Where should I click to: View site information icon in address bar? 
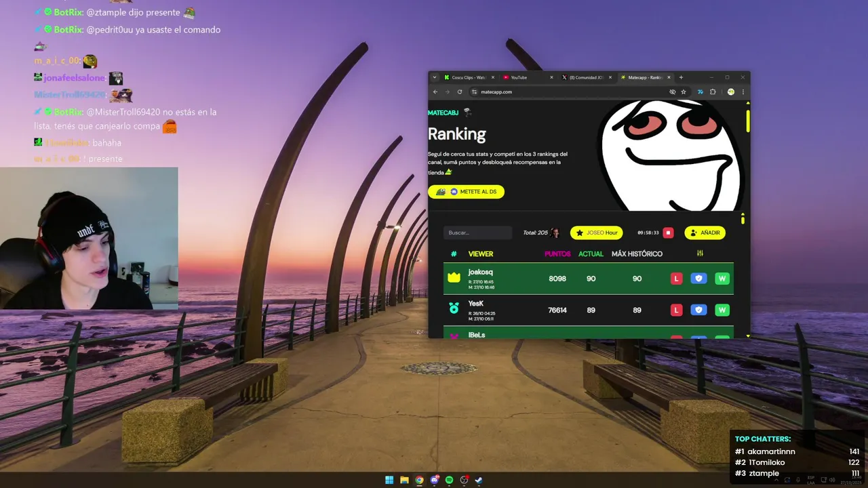tap(475, 91)
